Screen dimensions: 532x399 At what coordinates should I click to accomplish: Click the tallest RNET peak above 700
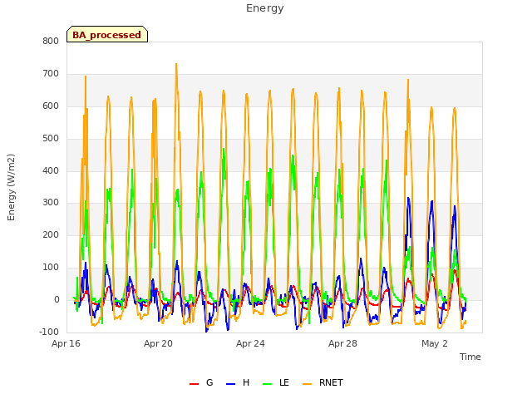point(176,64)
